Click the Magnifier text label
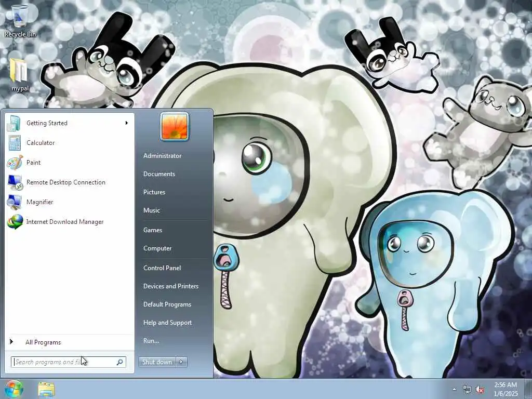Screen dimensions: 532x399 click(39, 202)
